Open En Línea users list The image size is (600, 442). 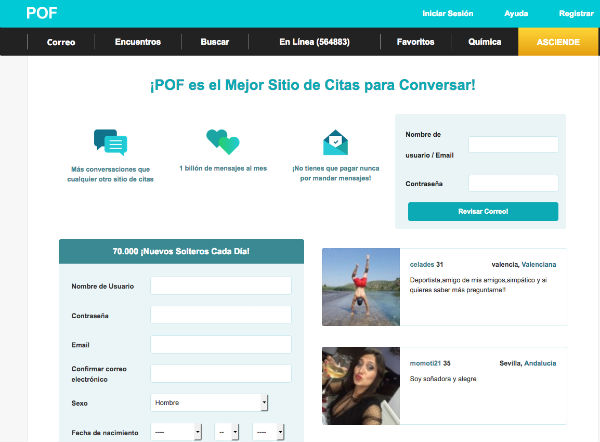click(x=313, y=42)
